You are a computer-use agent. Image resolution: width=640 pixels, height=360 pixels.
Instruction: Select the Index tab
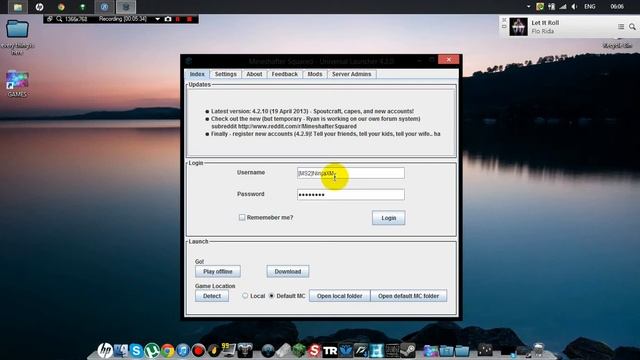coord(197,74)
